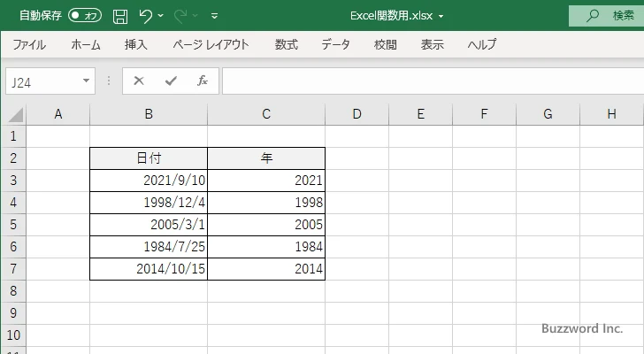Image resolution: width=644 pixels, height=354 pixels.
Task: Select cell containing 1984/7/25
Action: pos(149,247)
